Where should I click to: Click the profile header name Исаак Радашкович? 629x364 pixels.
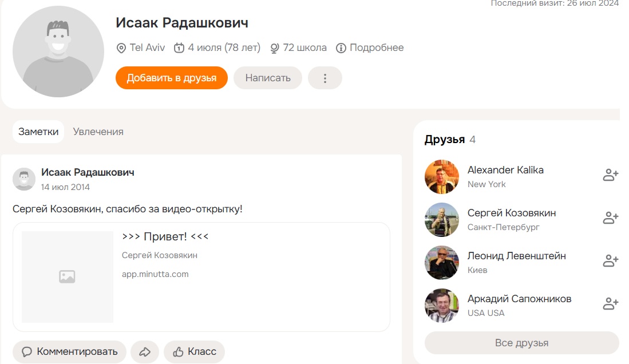(x=182, y=23)
